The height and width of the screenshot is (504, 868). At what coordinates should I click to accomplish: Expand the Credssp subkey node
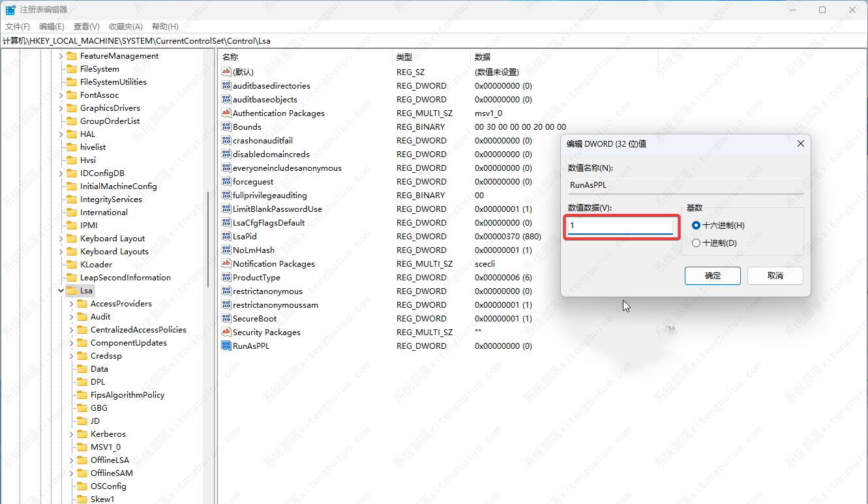tap(72, 356)
